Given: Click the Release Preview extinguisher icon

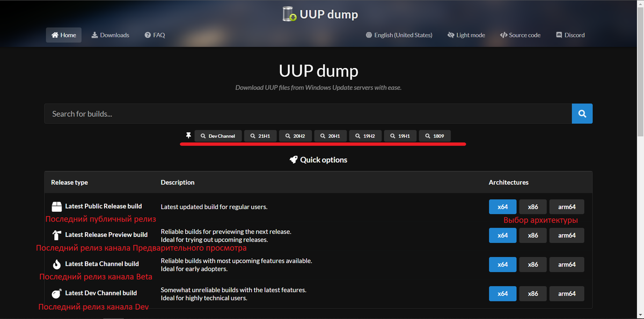Looking at the screenshot, I should tap(57, 235).
